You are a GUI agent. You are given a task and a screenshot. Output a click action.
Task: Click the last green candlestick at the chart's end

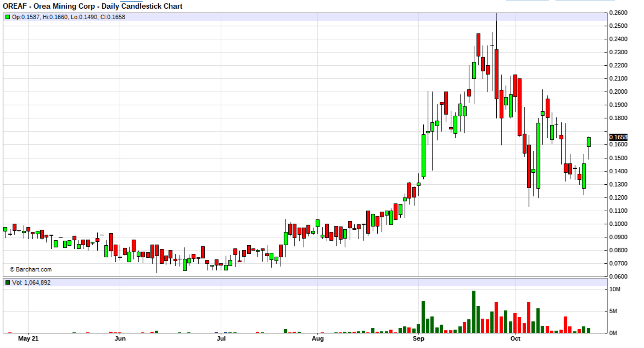point(589,142)
